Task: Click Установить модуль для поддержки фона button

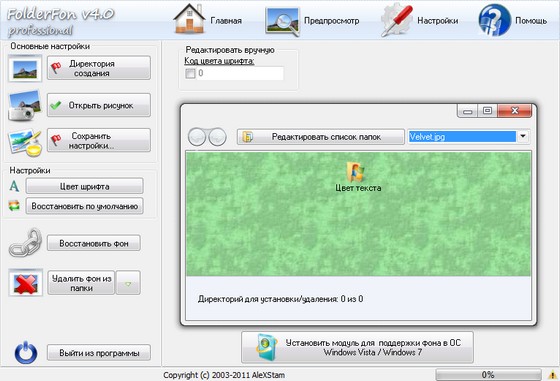Action: coord(358,347)
